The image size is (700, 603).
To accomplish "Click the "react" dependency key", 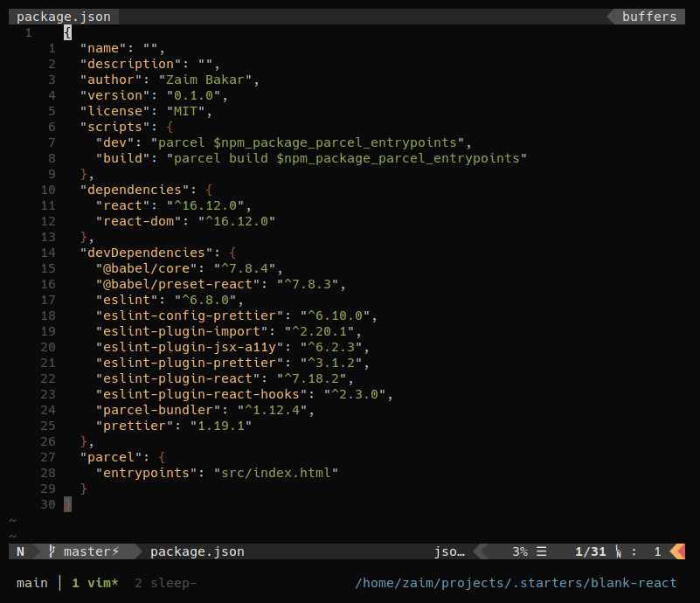I will pyautogui.click(x=122, y=205).
